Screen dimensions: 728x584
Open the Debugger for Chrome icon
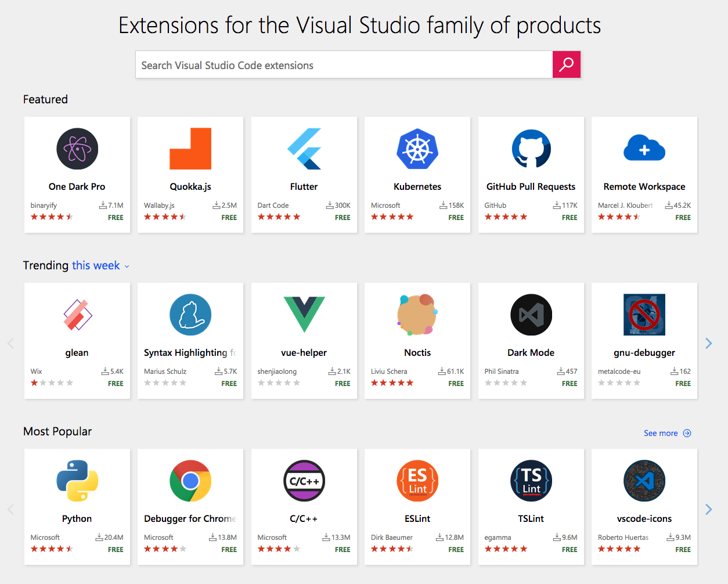point(190,481)
